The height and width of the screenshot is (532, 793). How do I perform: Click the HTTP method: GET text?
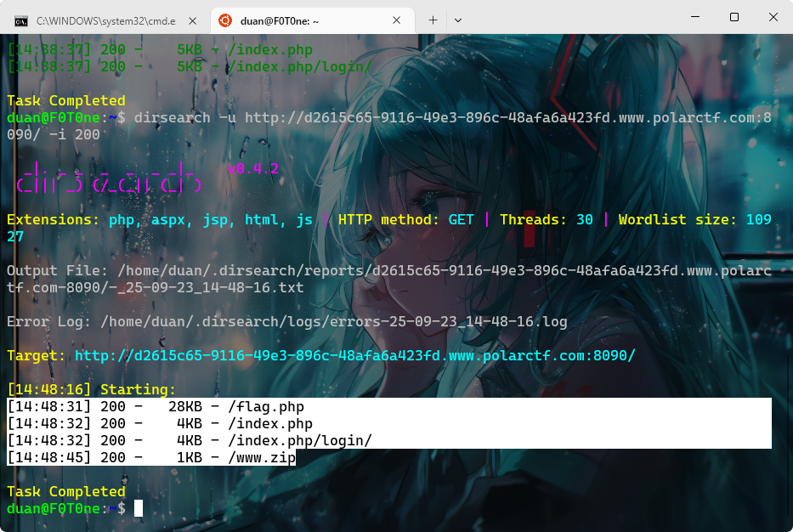(x=405, y=219)
